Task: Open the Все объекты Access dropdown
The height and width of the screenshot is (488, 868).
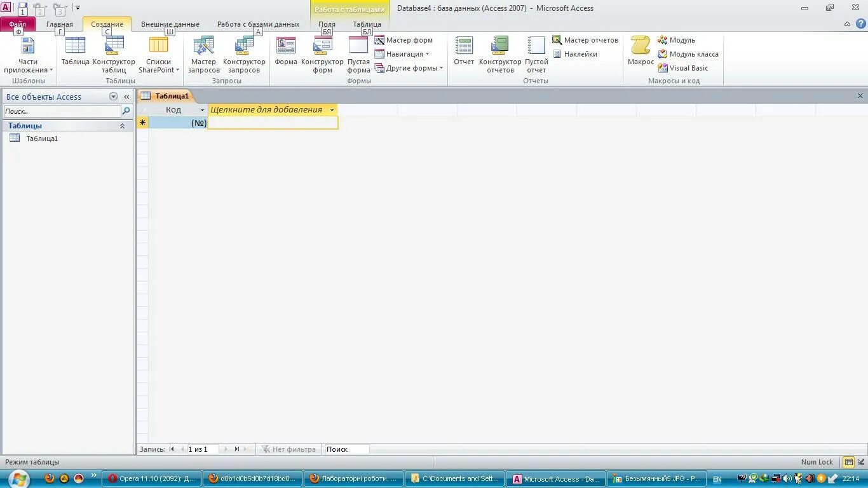Action: [113, 97]
